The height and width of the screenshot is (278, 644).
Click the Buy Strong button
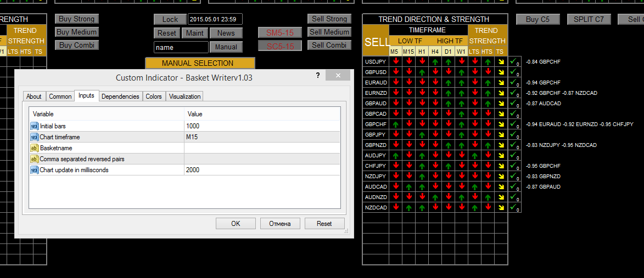tap(77, 19)
